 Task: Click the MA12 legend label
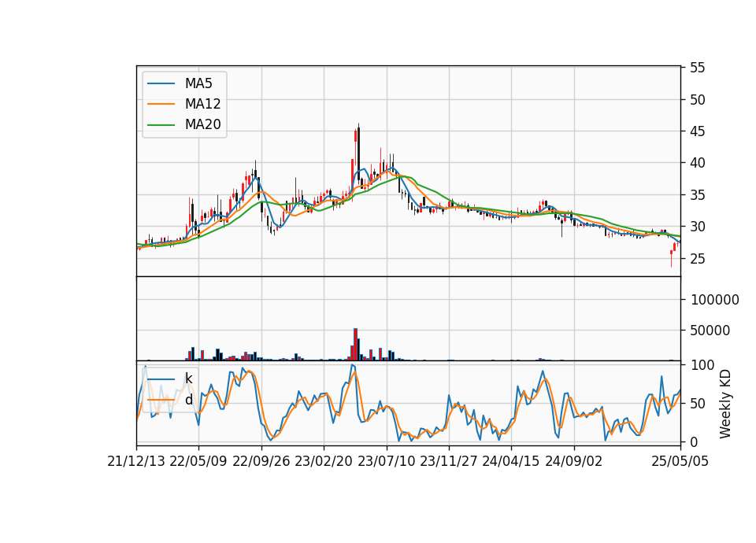click(202, 104)
